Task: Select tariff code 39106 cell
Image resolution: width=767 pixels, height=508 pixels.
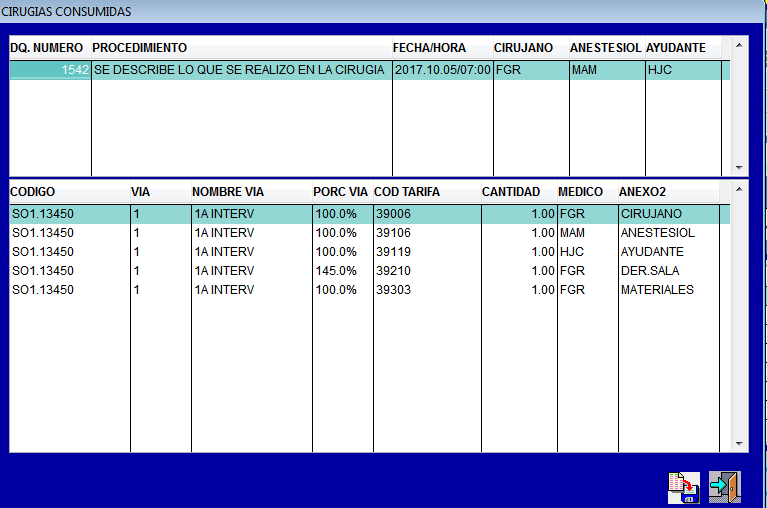Action: [x=427, y=233]
